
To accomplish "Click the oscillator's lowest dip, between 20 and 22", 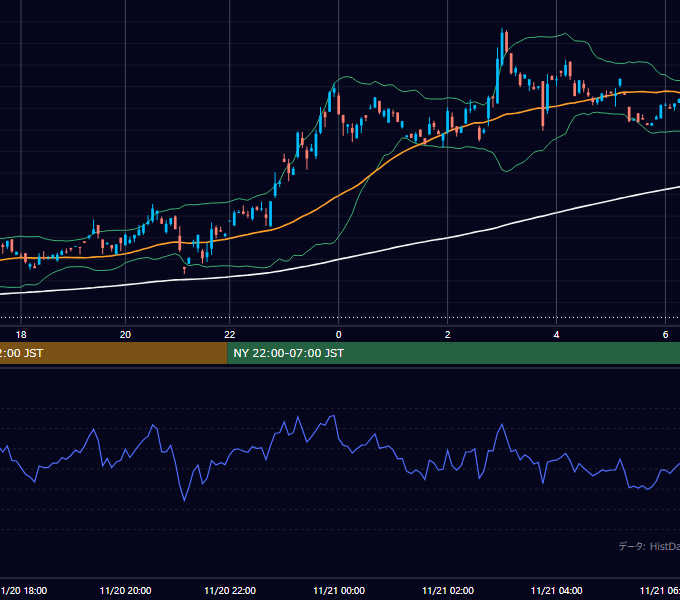I will pyautogui.click(x=184, y=500).
